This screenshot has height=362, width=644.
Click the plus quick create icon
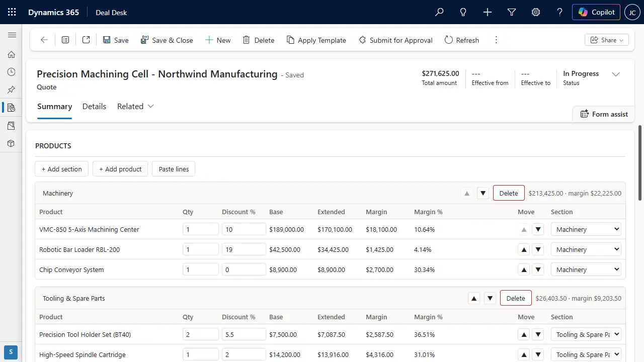(488, 12)
